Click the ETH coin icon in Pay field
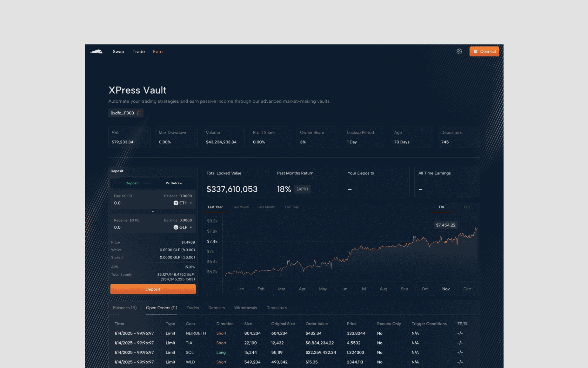This screenshot has height=368, width=588. coord(176,203)
